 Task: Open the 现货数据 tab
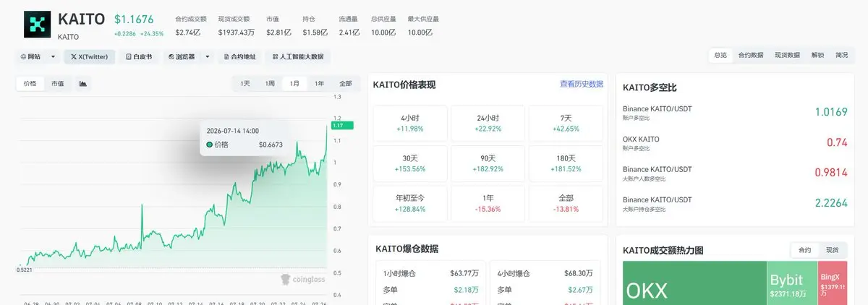(x=787, y=55)
